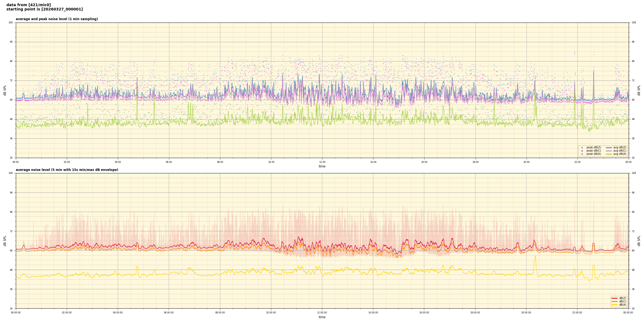
Task: Click the starting point timestamp text
Action: [x=45, y=9]
